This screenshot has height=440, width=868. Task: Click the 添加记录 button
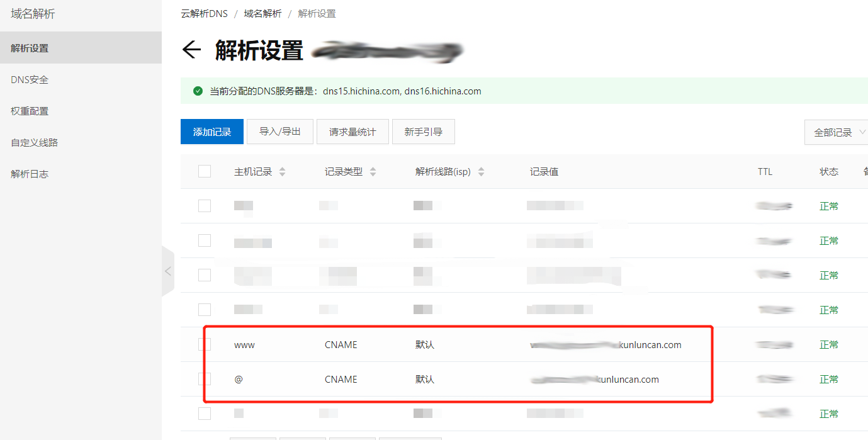211,132
